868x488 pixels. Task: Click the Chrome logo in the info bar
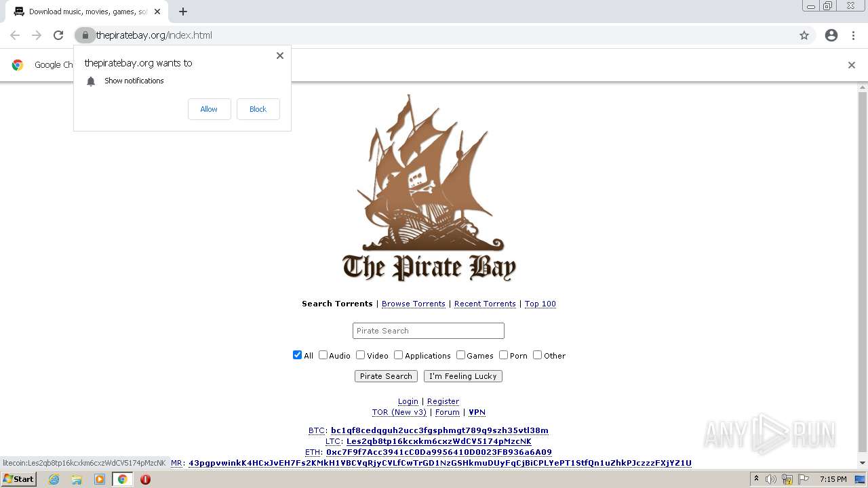(x=18, y=65)
